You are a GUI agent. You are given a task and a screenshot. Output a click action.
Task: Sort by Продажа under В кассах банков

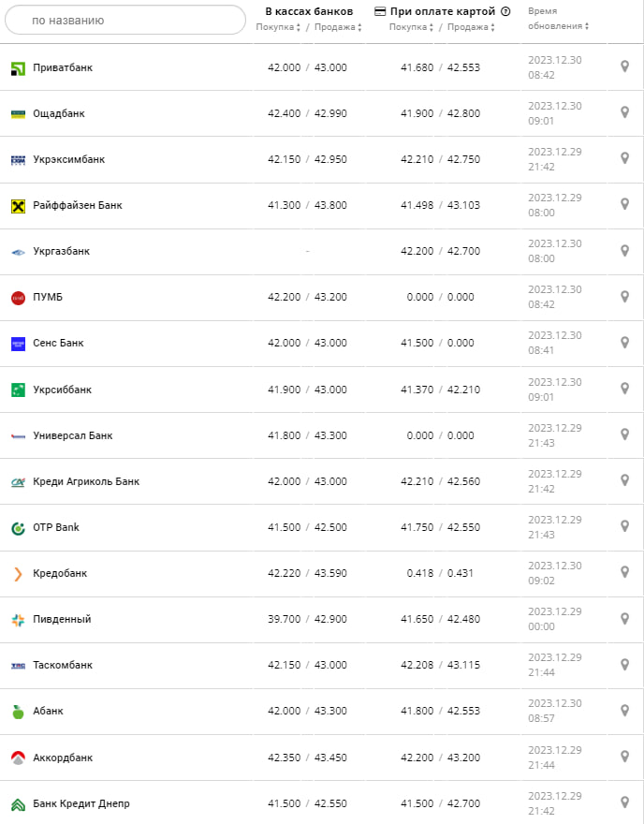[338, 27]
